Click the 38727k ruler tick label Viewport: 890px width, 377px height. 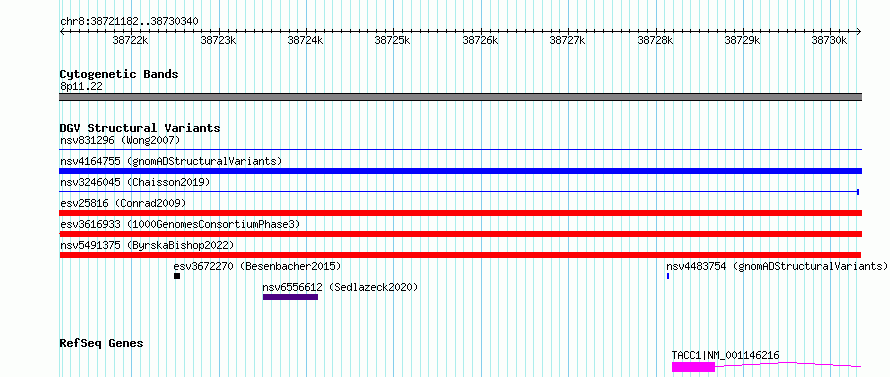(x=568, y=40)
